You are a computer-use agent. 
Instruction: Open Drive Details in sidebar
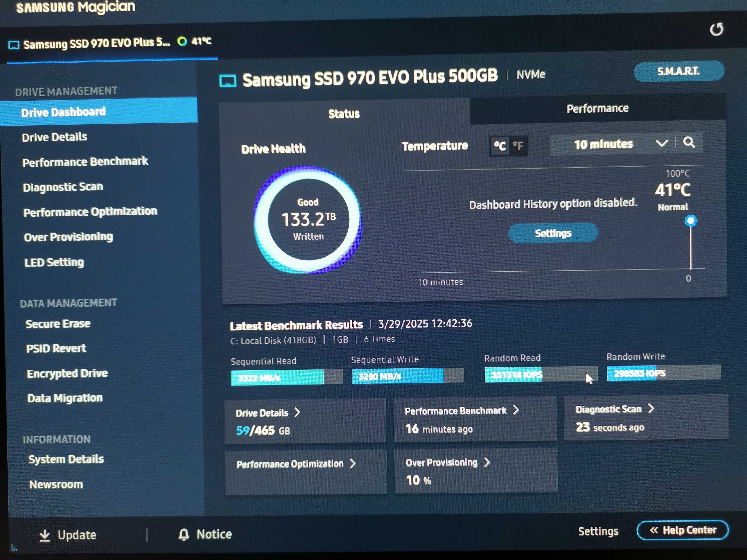[x=55, y=137]
